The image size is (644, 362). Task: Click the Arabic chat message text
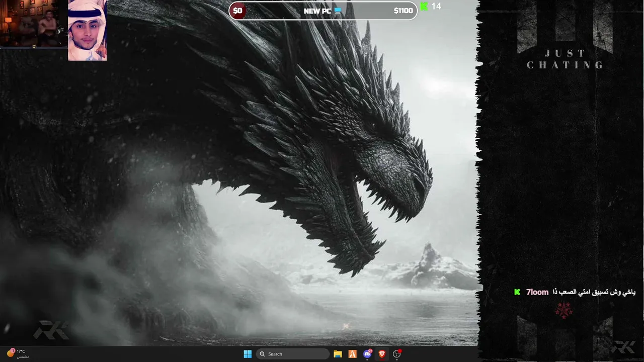(594, 292)
